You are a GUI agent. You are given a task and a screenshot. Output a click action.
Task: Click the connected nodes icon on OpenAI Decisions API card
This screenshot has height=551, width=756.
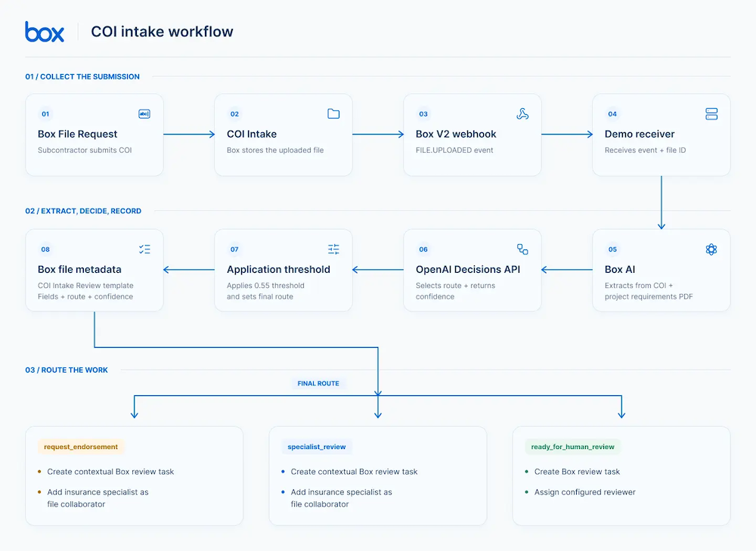(522, 249)
